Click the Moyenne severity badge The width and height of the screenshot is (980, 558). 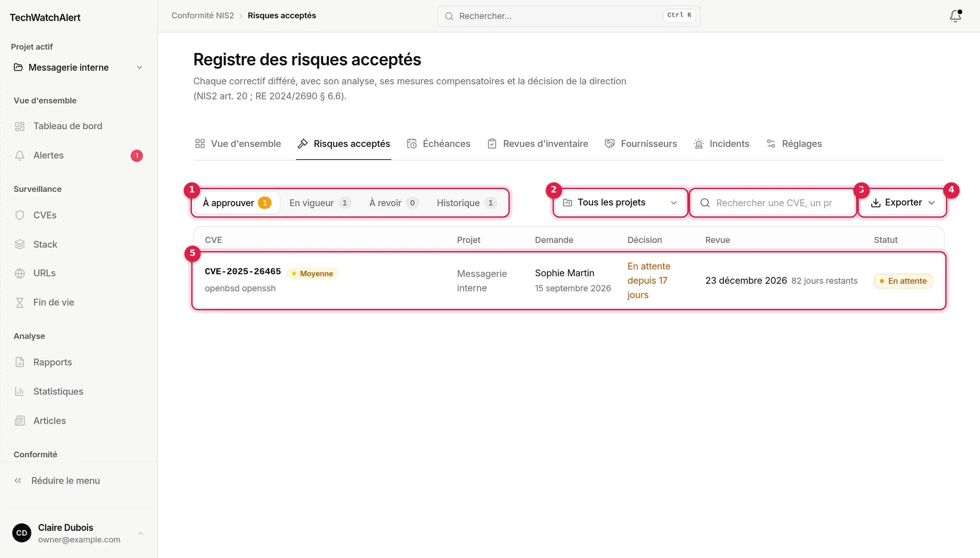(312, 274)
